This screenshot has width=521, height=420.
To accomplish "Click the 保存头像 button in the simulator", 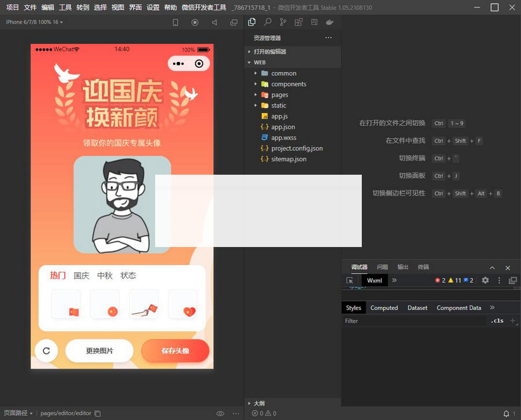I will [175, 351].
